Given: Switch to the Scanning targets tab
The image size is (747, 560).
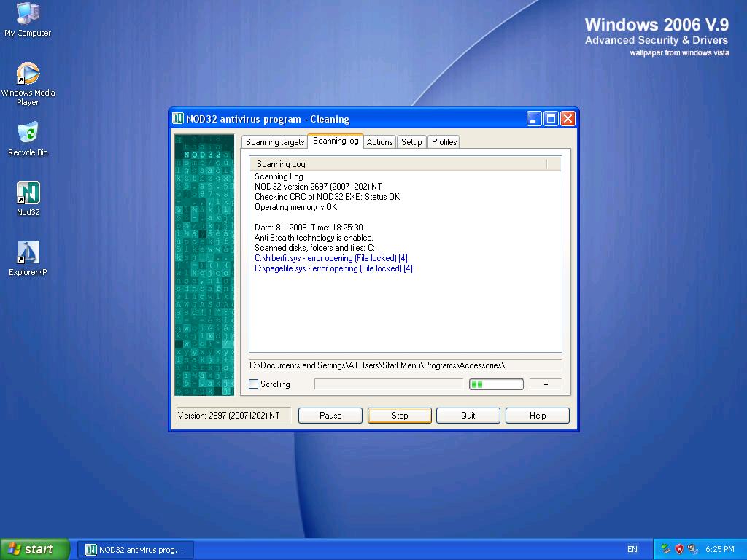Looking at the screenshot, I should (275, 142).
